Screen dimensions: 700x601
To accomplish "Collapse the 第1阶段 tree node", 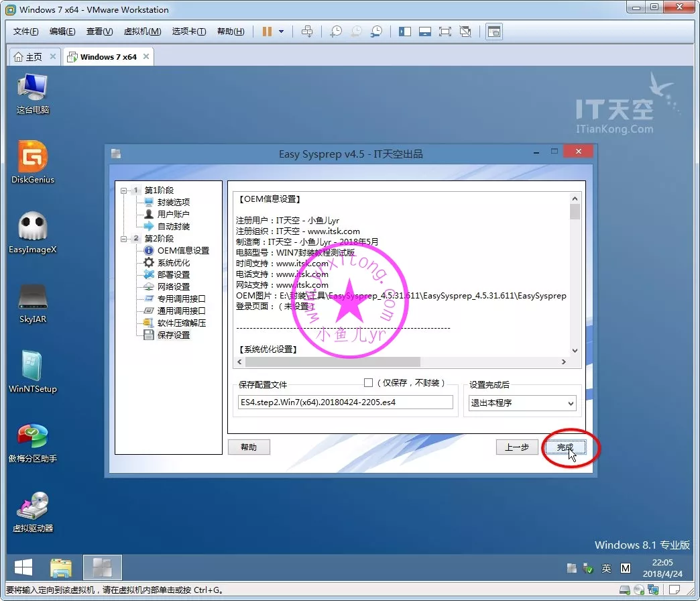I will (x=123, y=190).
